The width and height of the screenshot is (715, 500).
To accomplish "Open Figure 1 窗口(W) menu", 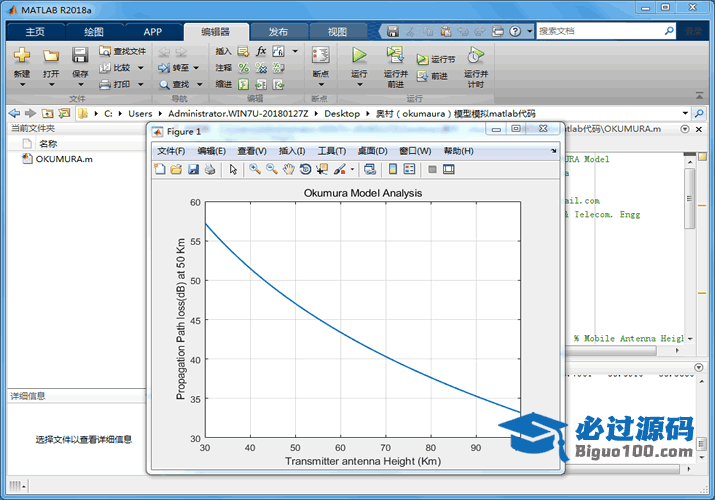I will point(415,151).
